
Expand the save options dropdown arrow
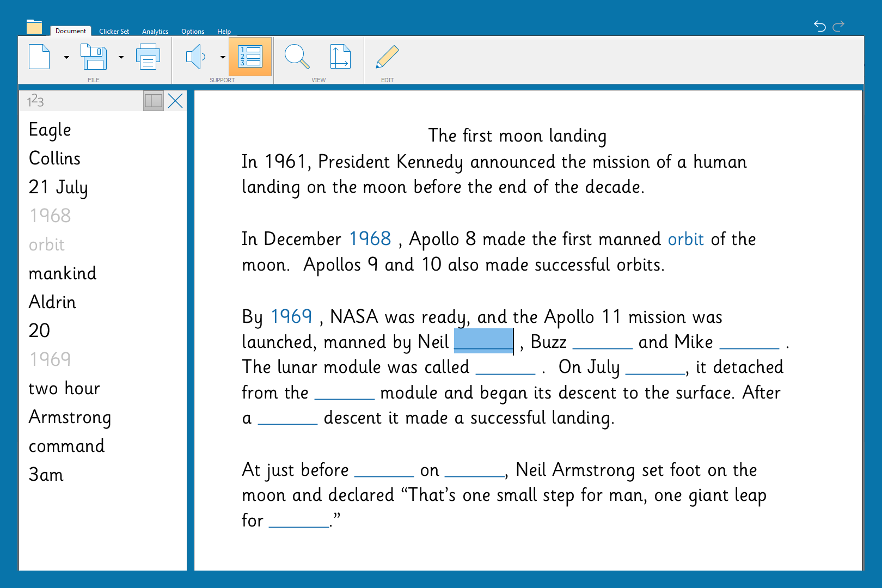tap(121, 57)
